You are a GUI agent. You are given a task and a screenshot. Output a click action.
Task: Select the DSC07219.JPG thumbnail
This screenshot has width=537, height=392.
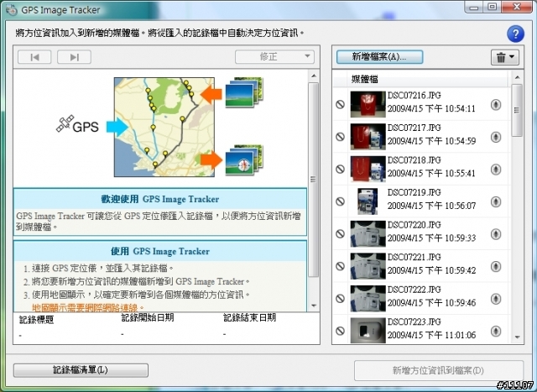[x=368, y=201]
